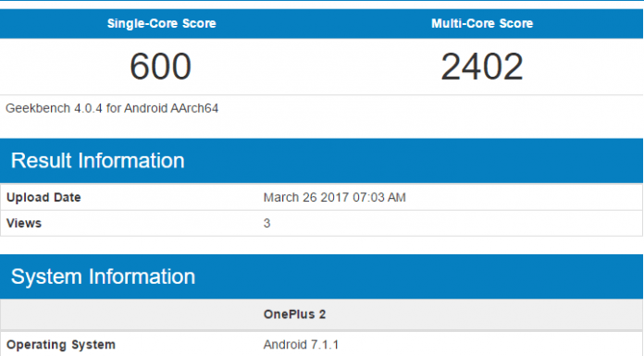Viewport: 644px width, 356px height.
Task: Click the Operating System label
Action: [x=61, y=345]
